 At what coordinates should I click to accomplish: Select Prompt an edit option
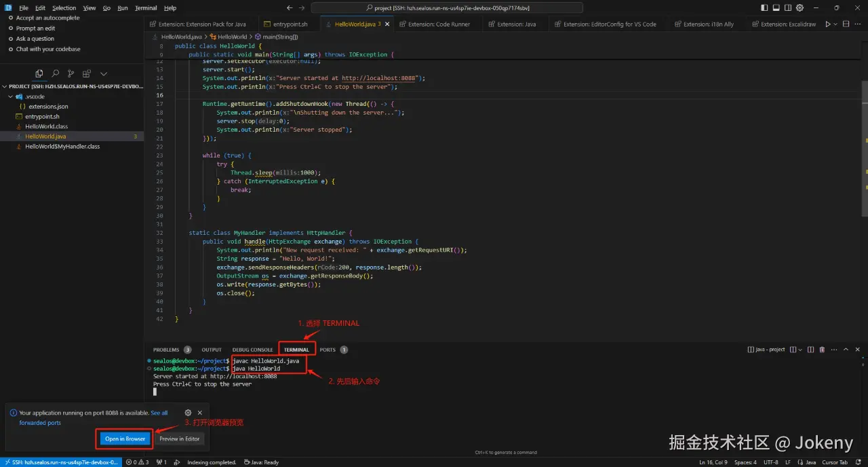tap(35, 29)
